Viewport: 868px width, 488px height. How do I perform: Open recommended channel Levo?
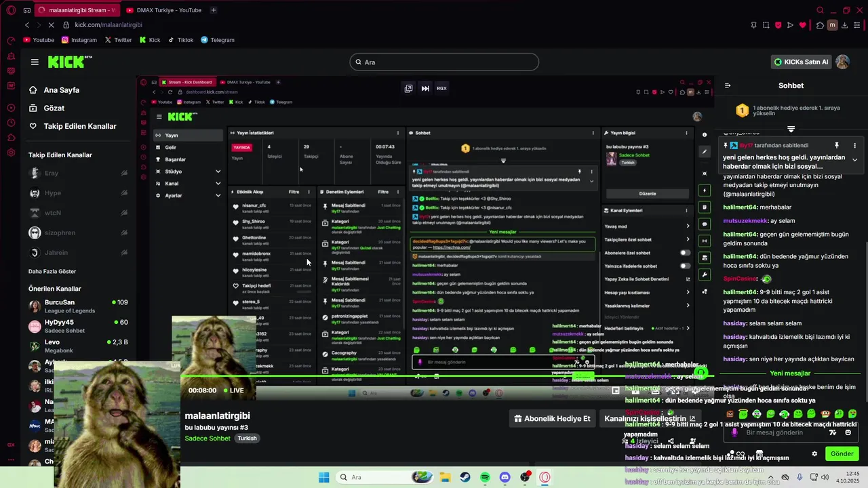[79, 346]
